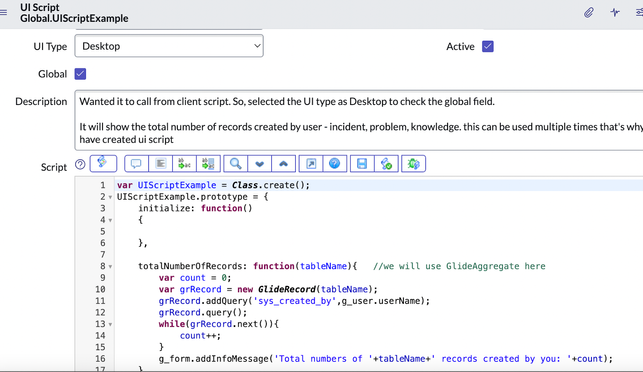Click 'var count = 0;' on line 9
This screenshot has height=372, width=643.
[195, 278]
